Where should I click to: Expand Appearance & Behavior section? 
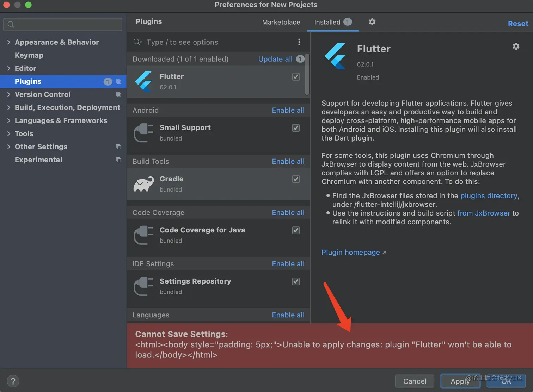(9, 42)
